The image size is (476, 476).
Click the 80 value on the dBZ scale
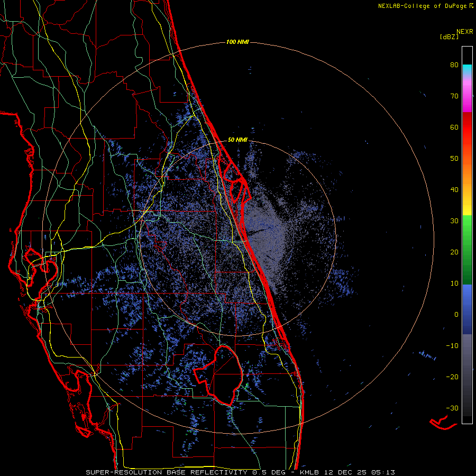pos(454,65)
